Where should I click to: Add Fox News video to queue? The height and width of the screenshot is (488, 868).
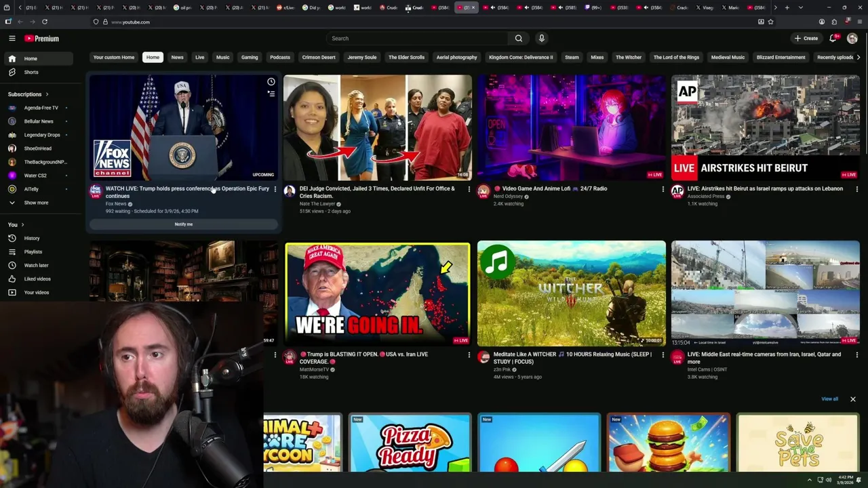coord(271,94)
